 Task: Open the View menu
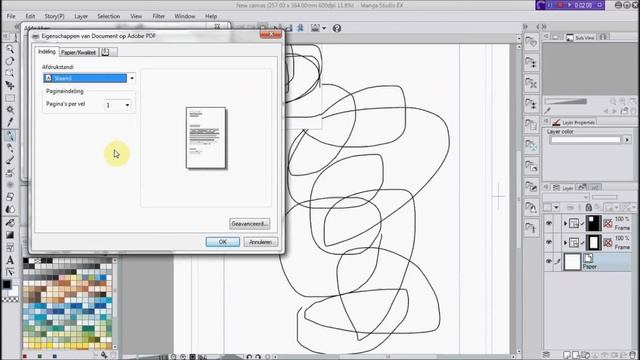[x=136, y=16]
